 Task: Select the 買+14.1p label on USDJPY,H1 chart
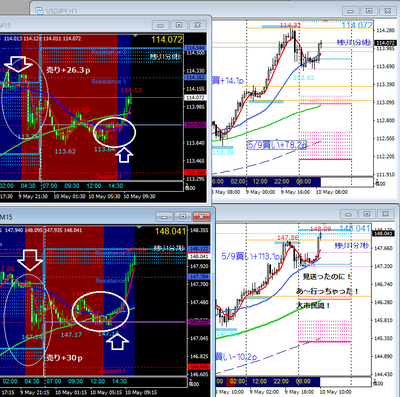[228, 80]
